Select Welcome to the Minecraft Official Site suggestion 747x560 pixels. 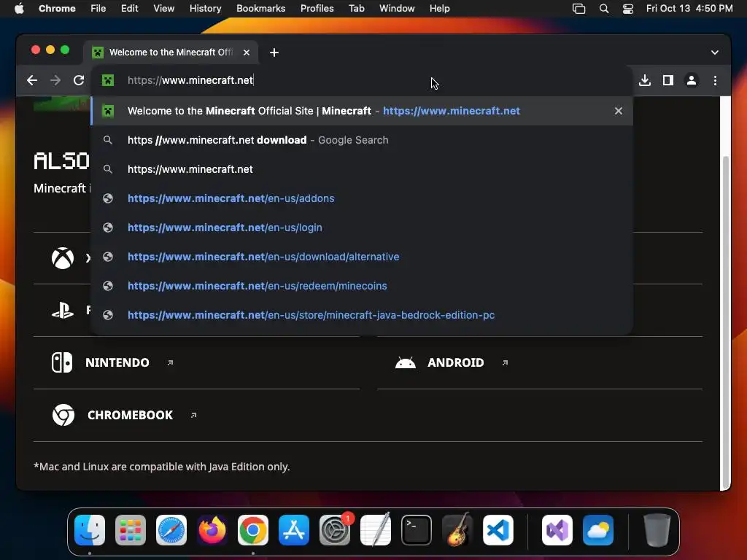pyautogui.click(x=362, y=111)
